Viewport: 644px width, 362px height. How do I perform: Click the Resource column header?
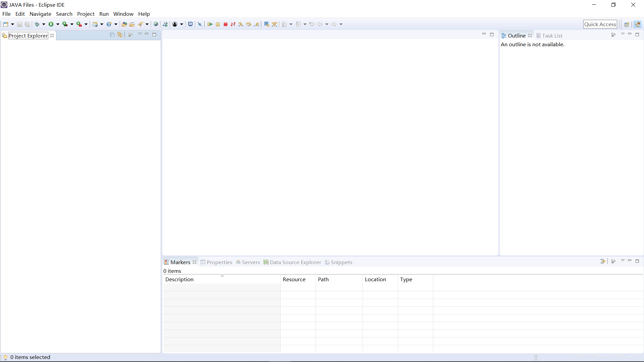coord(298,279)
